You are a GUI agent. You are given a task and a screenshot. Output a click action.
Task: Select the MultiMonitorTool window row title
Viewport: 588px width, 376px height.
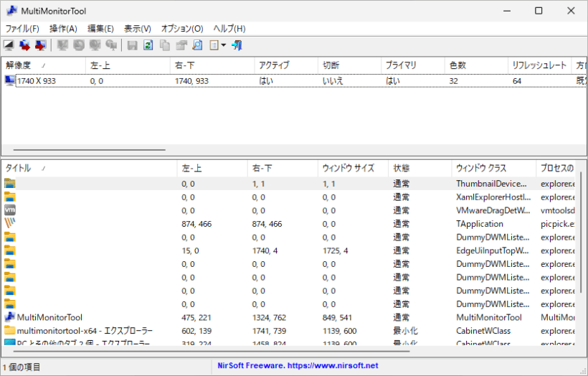49,317
